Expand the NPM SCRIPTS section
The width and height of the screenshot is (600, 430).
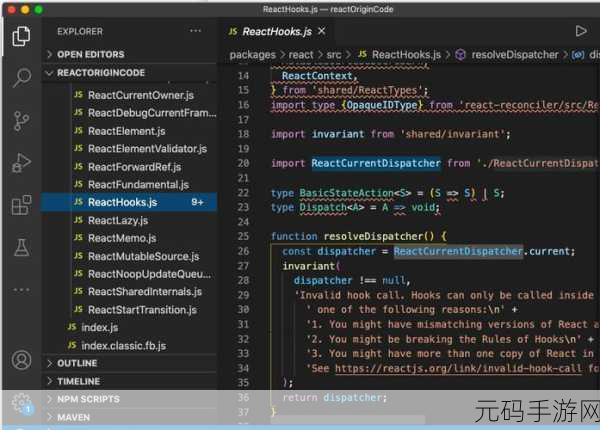tap(129, 399)
